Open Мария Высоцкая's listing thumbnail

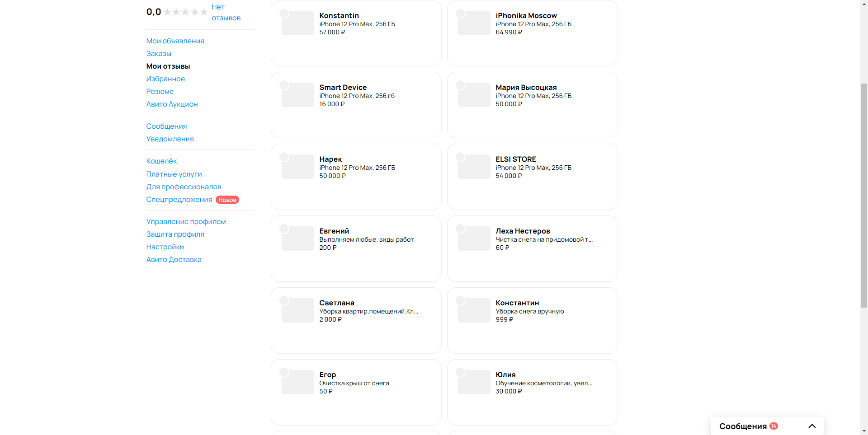pos(474,95)
